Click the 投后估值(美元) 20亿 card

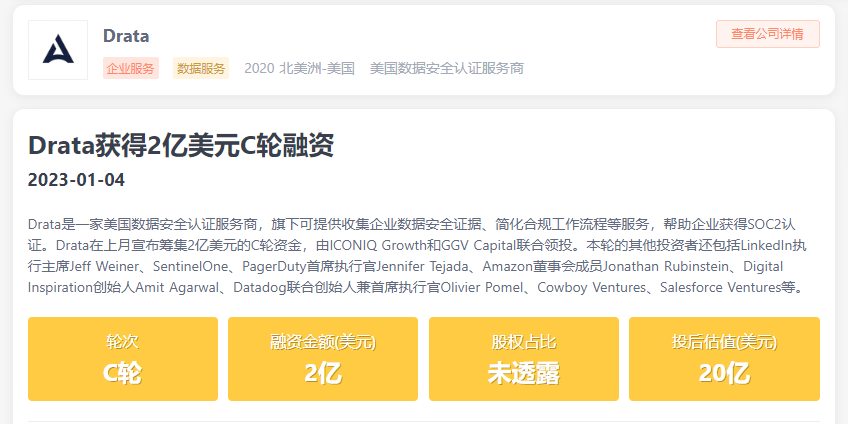724,359
